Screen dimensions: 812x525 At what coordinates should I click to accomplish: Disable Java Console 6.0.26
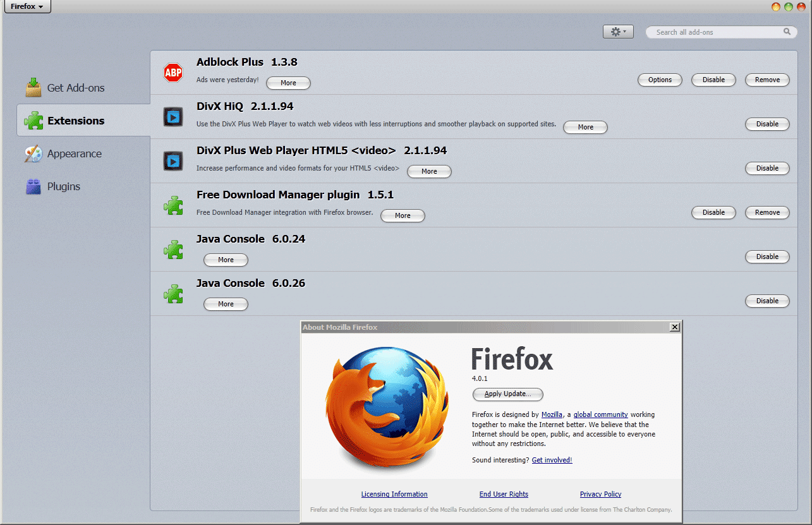click(x=767, y=301)
